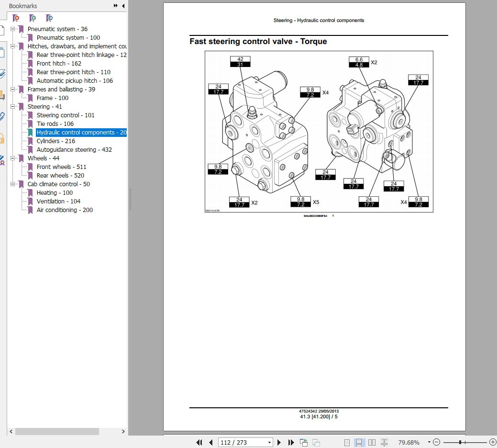Collapse the Steering - 41 bookmark group

tap(12, 106)
